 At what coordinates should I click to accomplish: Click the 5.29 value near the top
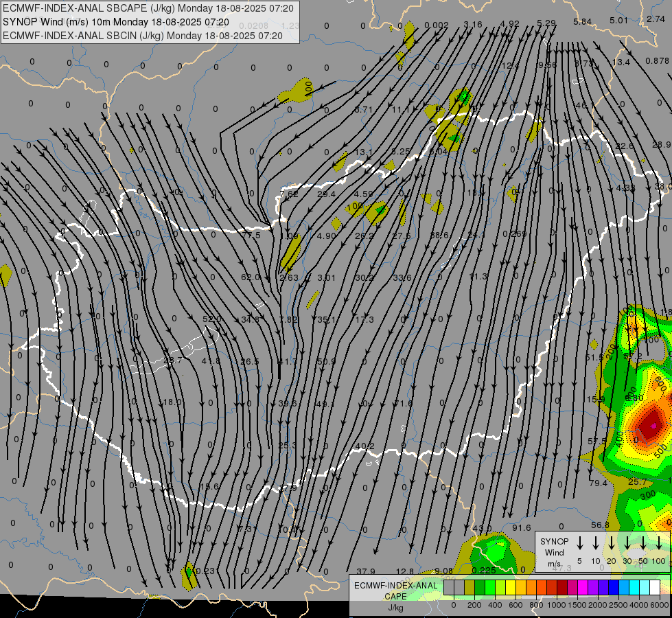pos(546,23)
